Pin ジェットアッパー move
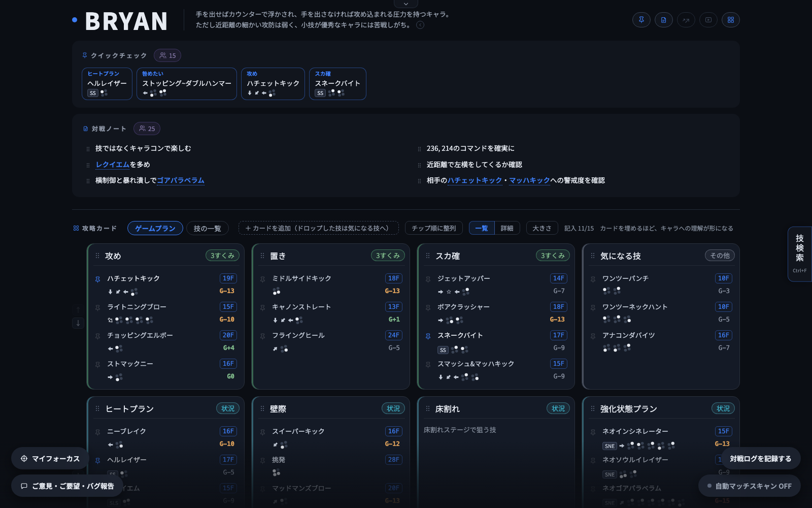 coord(428,279)
